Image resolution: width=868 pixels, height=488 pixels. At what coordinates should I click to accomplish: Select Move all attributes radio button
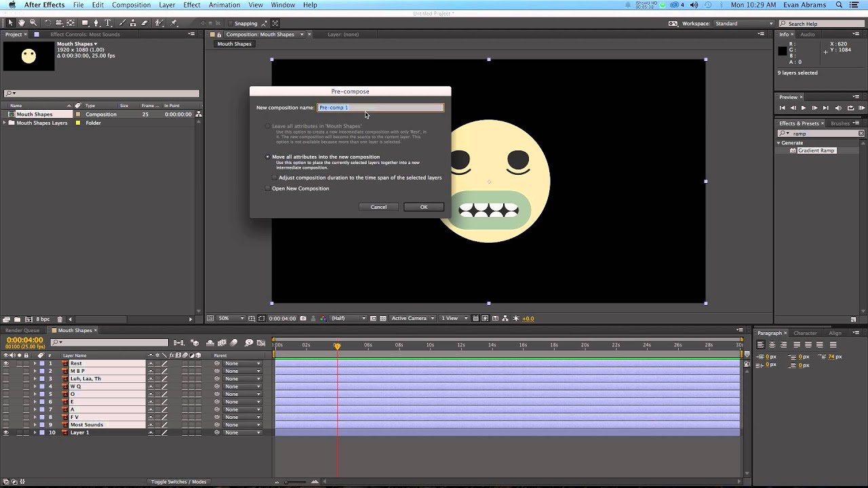point(268,157)
